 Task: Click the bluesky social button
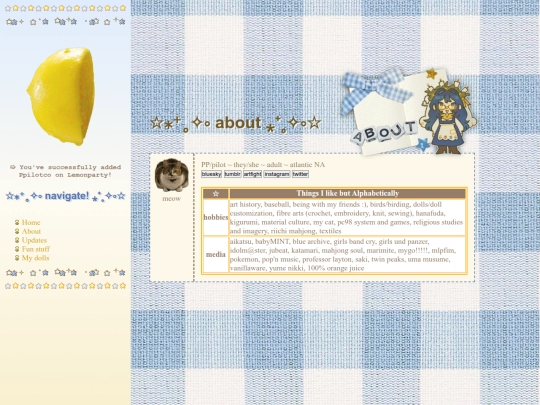[211, 174]
